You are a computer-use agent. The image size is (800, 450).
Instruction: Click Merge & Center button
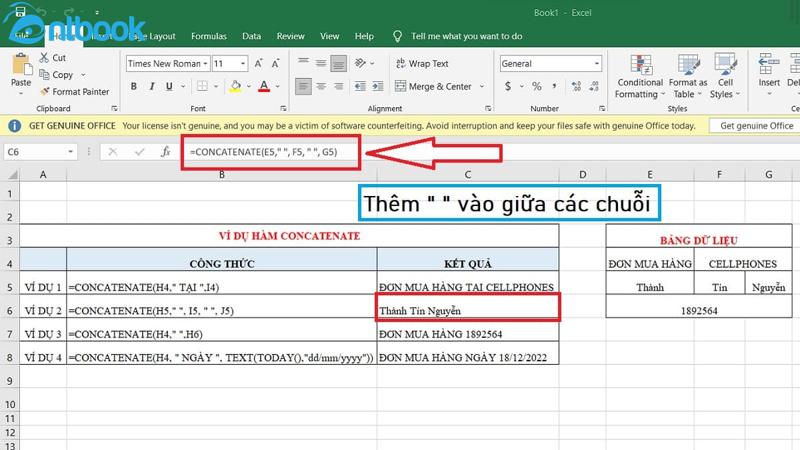433,86
